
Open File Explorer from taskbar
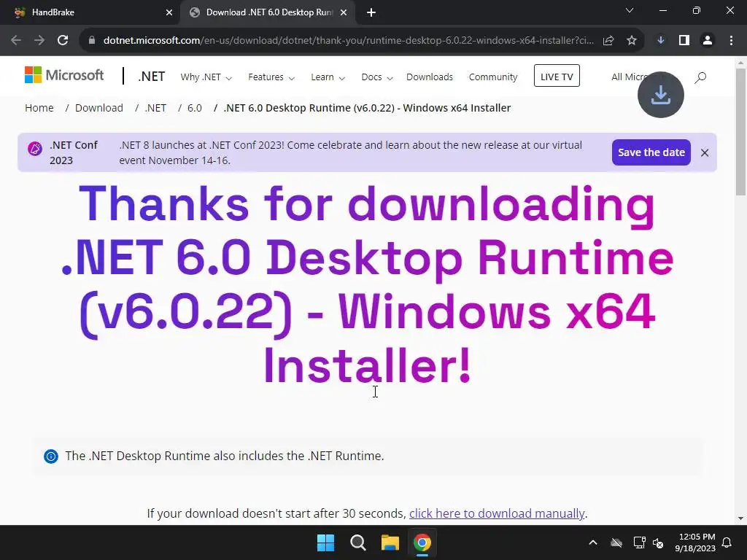pyautogui.click(x=390, y=542)
